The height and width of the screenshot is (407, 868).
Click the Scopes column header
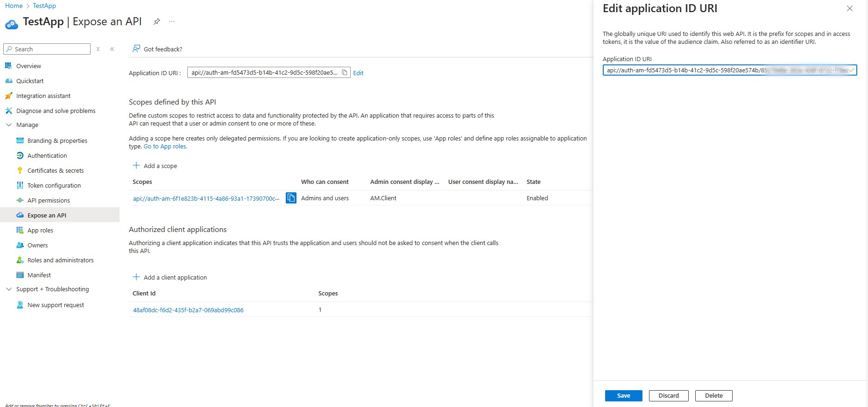pyautogui.click(x=142, y=182)
